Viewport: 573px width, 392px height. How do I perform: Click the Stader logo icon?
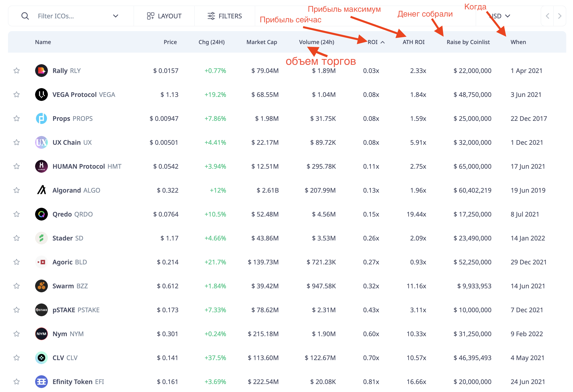[41, 238]
